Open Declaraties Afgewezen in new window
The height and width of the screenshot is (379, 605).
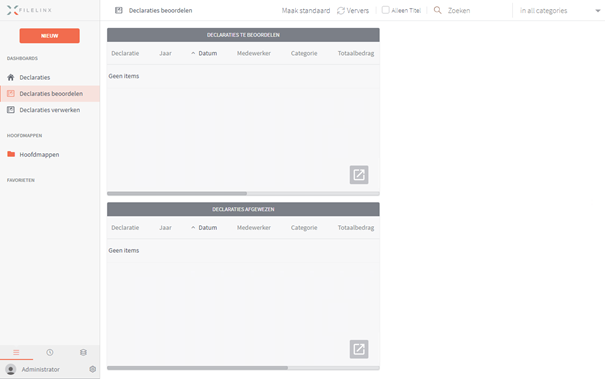pyautogui.click(x=359, y=349)
